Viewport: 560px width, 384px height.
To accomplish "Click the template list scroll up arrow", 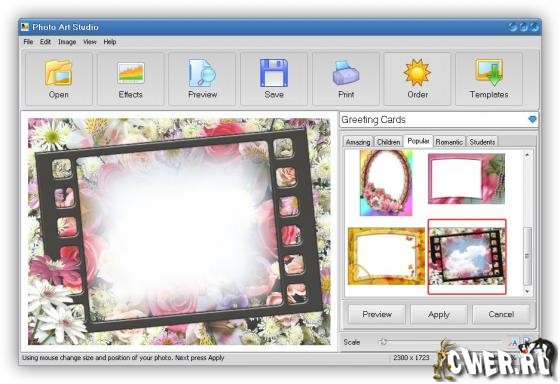I will pyautogui.click(x=527, y=155).
